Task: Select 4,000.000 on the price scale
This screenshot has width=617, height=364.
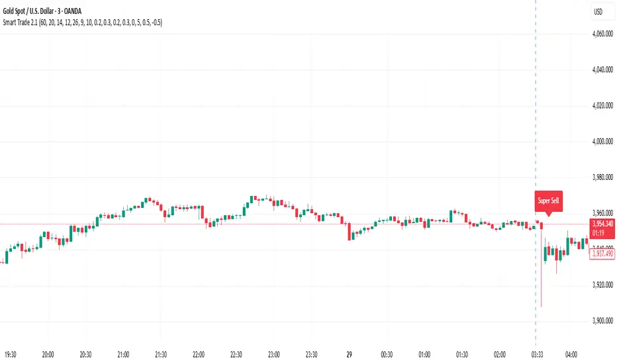Action: pyautogui.click(x=602, y=142)
